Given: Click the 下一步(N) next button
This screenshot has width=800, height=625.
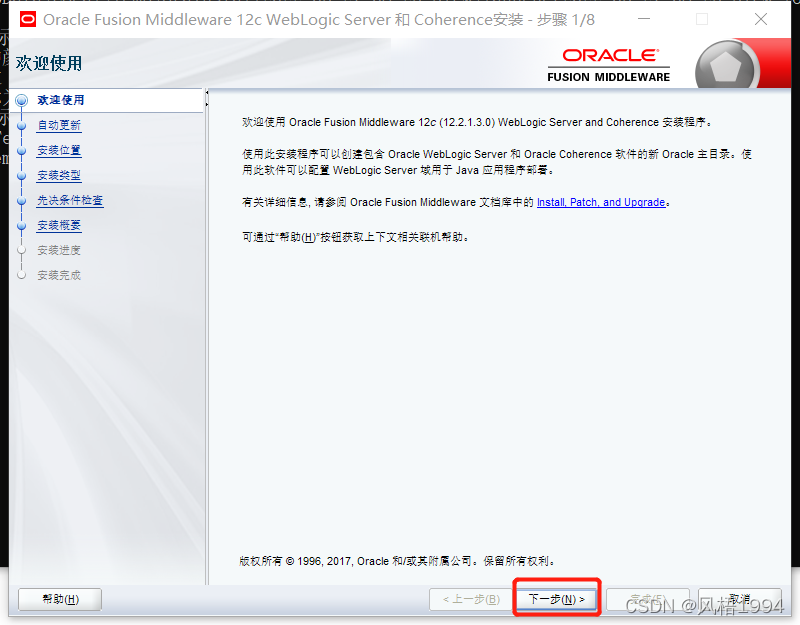Looking at the screenshot, I should (x=556, y=599).
